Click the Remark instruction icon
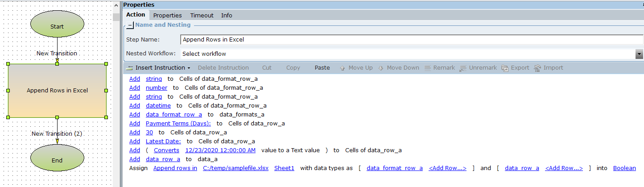 427,68
